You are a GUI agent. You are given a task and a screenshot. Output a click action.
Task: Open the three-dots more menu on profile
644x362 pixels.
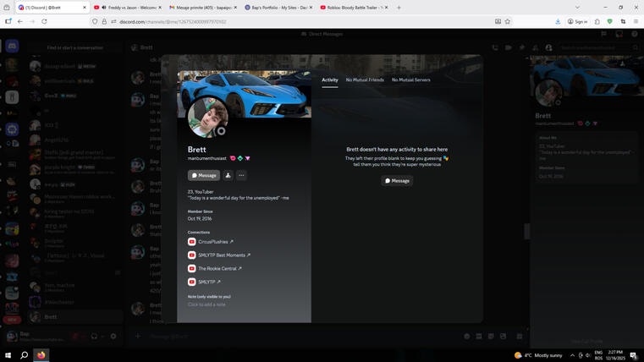[241, 175]
